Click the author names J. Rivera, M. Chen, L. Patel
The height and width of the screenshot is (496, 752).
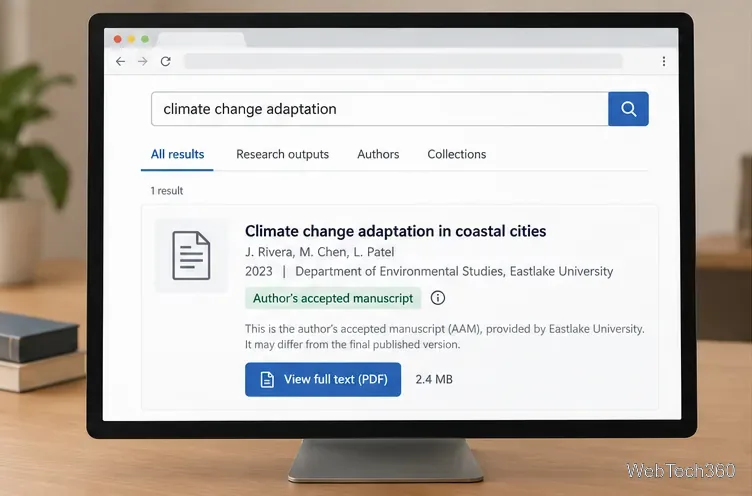coord(319,252)
